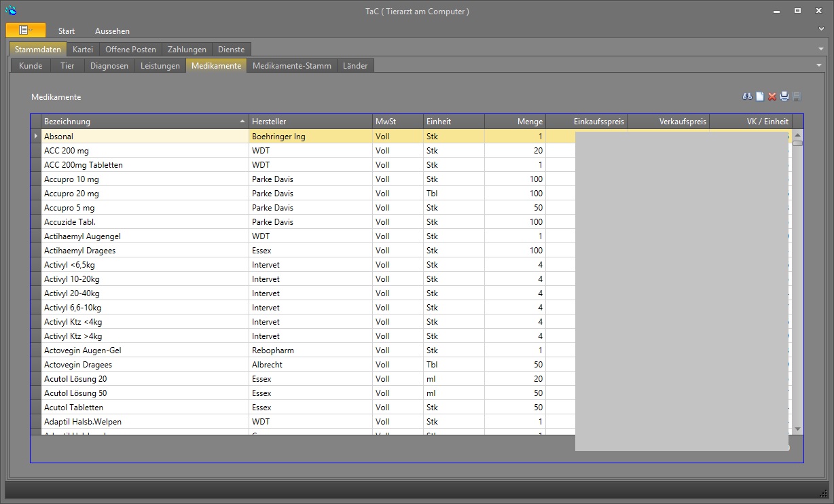The width and height of the screenshot is (834, 504).
Task: Click the Einkaufsspreis column header
Action: click(586, 122)
